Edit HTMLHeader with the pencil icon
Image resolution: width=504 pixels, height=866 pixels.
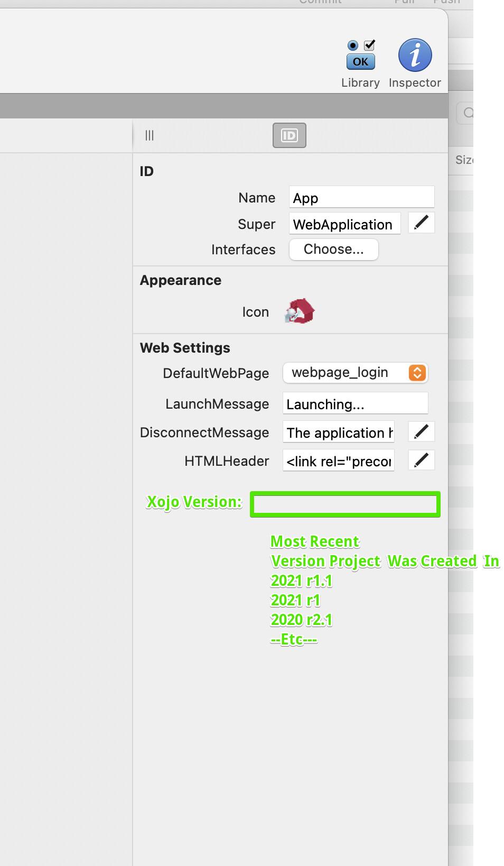tap(422, 460)
